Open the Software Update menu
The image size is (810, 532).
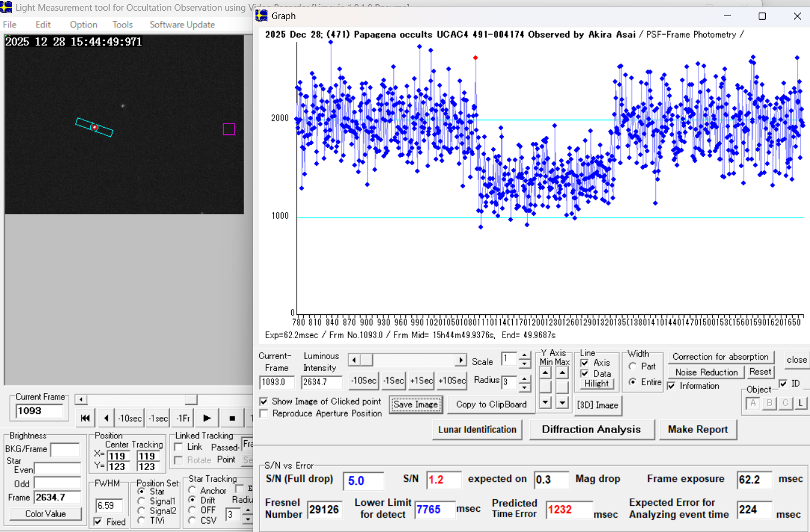(182, 24)
